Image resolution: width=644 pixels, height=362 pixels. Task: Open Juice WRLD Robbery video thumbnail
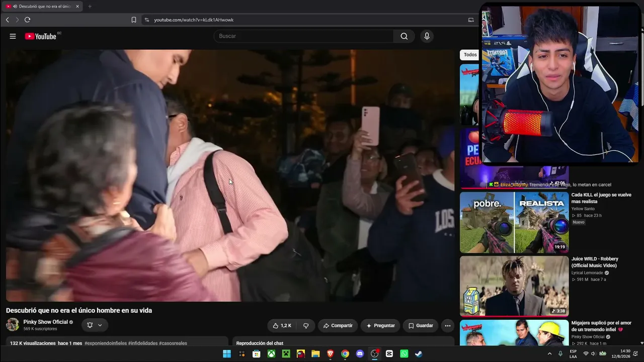514,286
